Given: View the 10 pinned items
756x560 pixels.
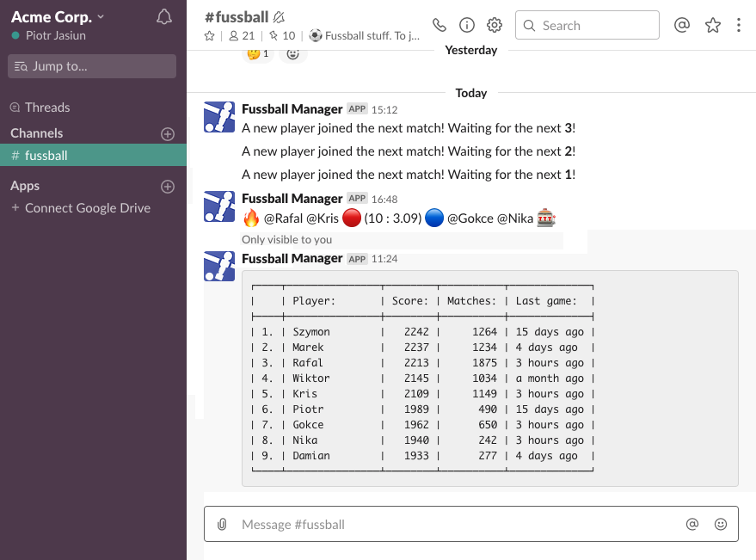Looking at the screenshot, I should [282, 35].
